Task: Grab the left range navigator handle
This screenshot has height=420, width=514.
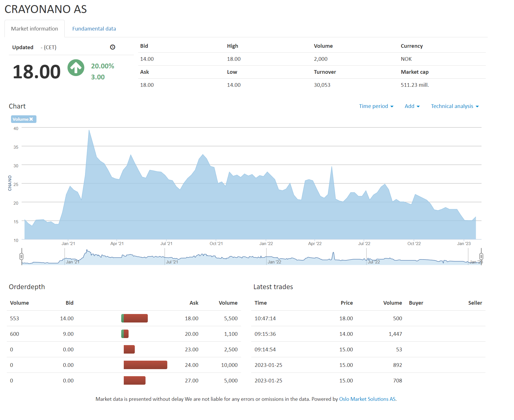Action: point(21,256)
